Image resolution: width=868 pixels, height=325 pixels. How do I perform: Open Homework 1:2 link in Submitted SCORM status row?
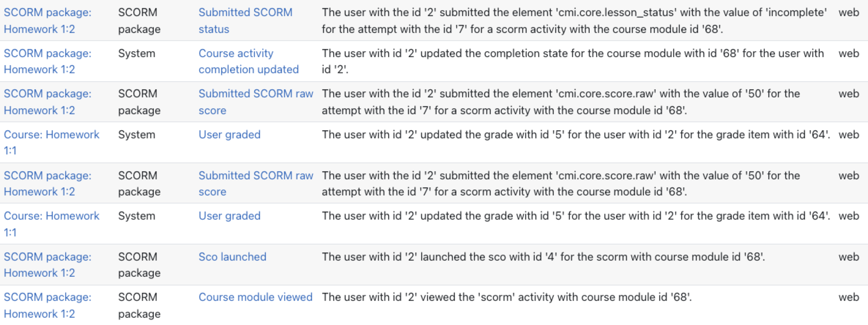point(48,20)
